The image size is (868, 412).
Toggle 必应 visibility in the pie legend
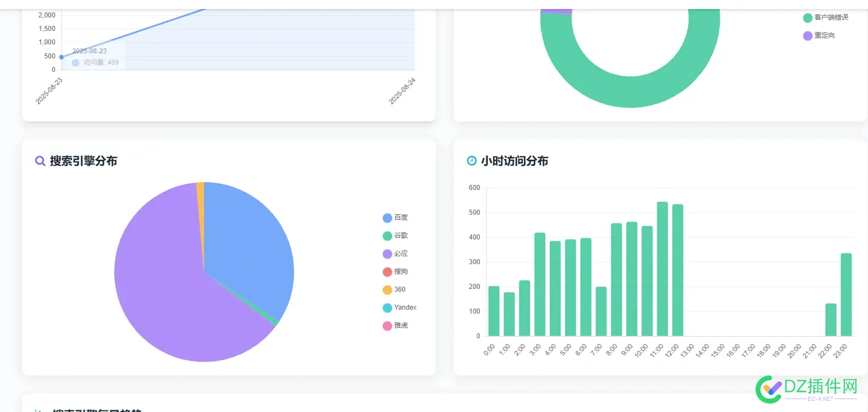[396, 253]
